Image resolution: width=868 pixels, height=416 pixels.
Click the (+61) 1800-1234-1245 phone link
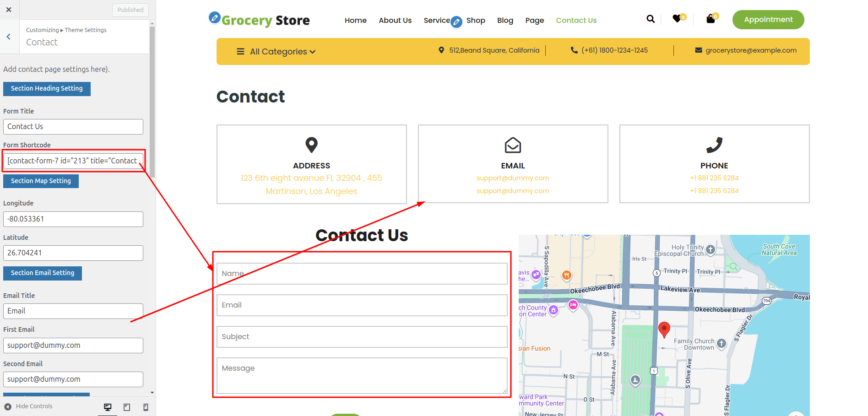pos(614,50)
